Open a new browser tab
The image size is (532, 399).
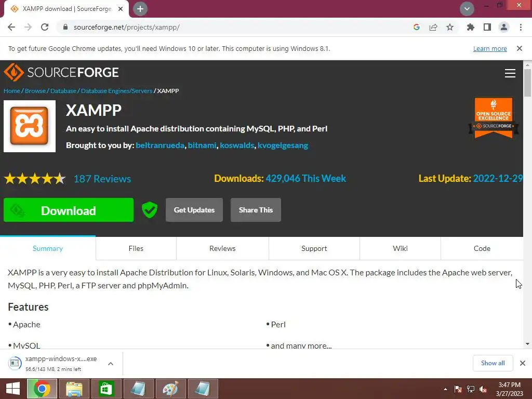[x=140, y=9]
